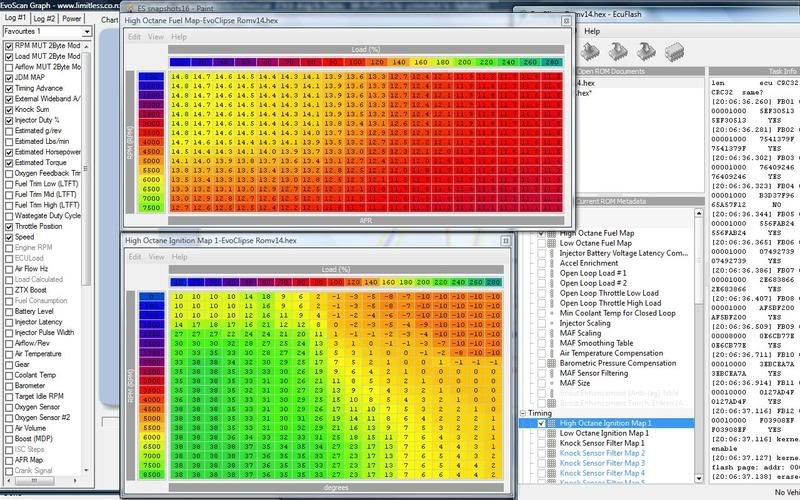Open the Power tab in EvoScan
800x500 pixels.
coord(73,18)
